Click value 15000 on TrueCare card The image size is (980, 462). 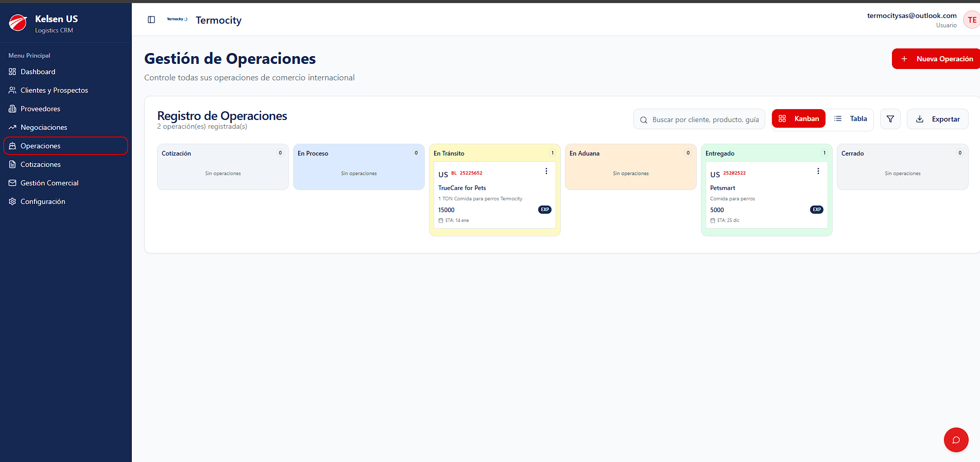(446, 210)
